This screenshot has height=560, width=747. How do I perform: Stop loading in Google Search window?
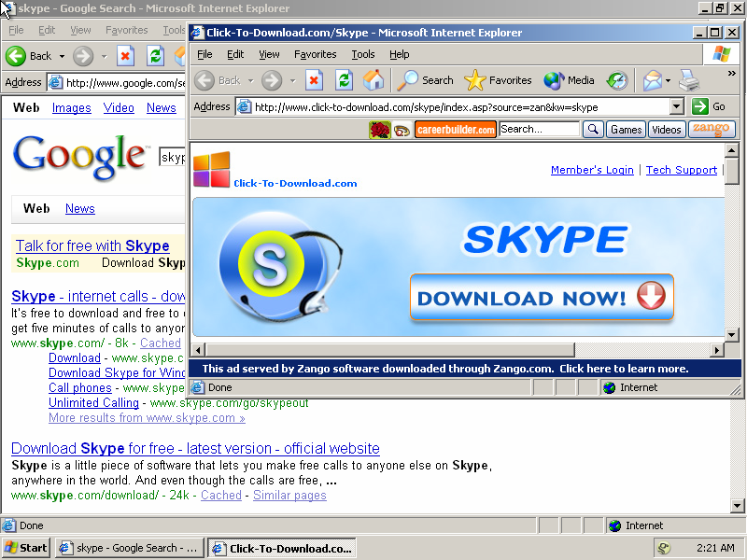pyautogui.click(x=125, y=56)
